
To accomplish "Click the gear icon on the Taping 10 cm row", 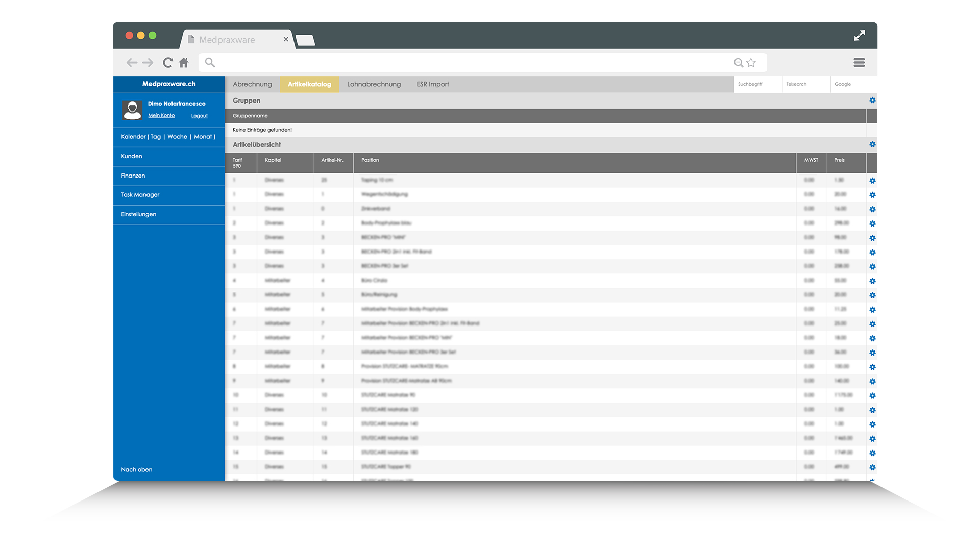I will tap(872, 181).
